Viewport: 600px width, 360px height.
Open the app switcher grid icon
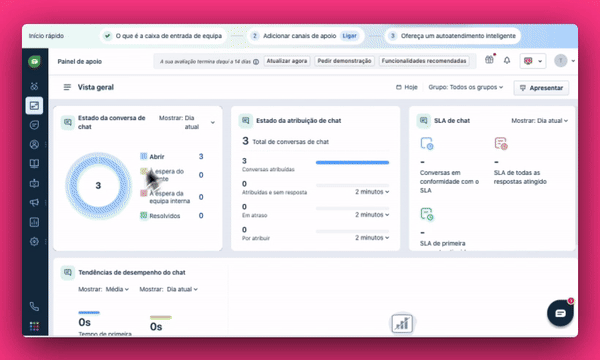pos(34,326)
